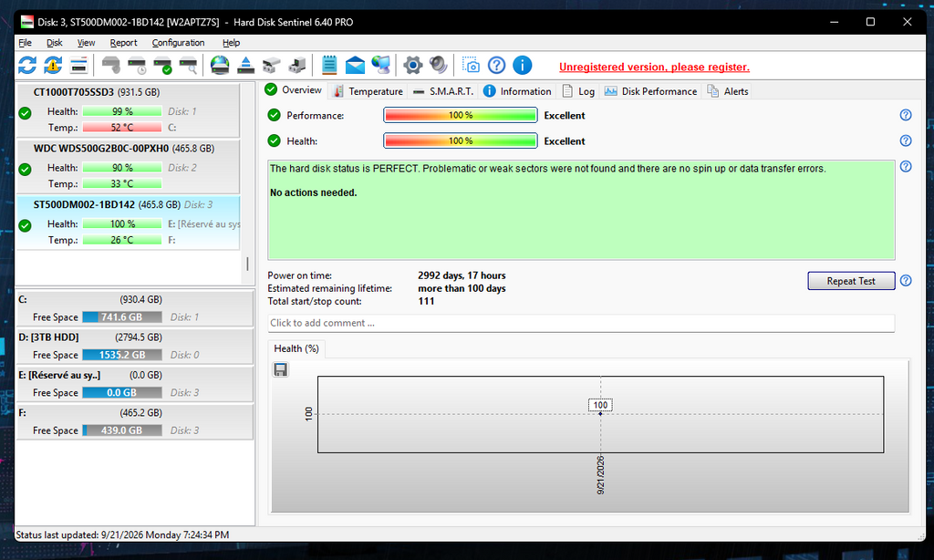
Task: Click the 100 data point on health graph
Action: 600,413
